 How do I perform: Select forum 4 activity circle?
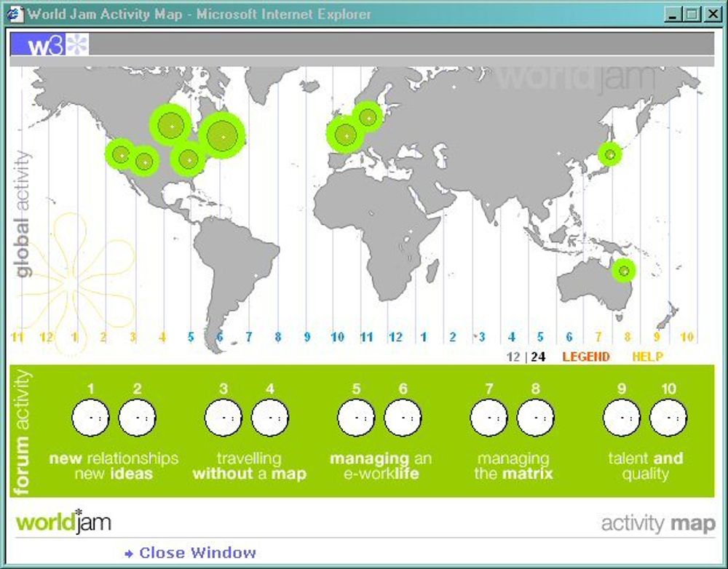click(270, 418)
